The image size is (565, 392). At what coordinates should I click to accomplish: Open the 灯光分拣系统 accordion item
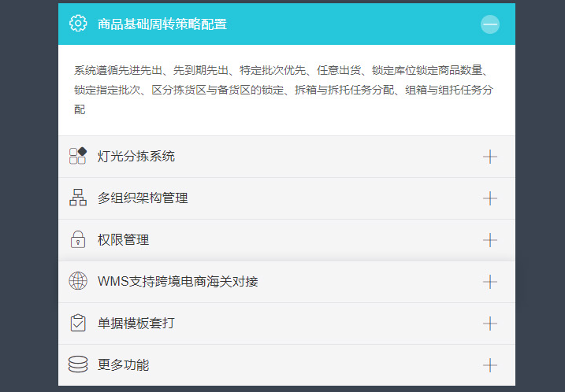click(287, 157)
